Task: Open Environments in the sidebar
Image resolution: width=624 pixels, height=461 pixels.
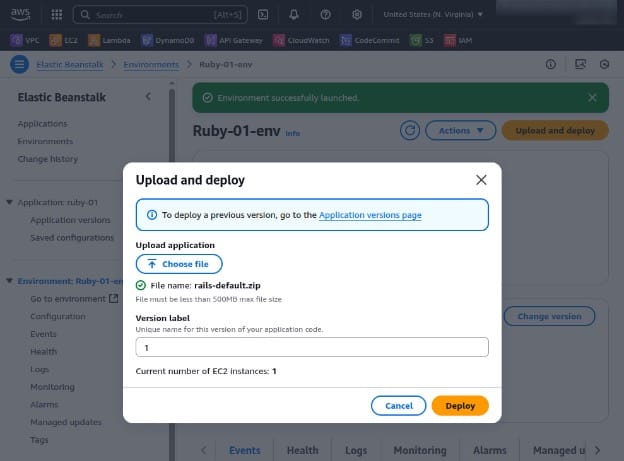Action: [45, 141]
